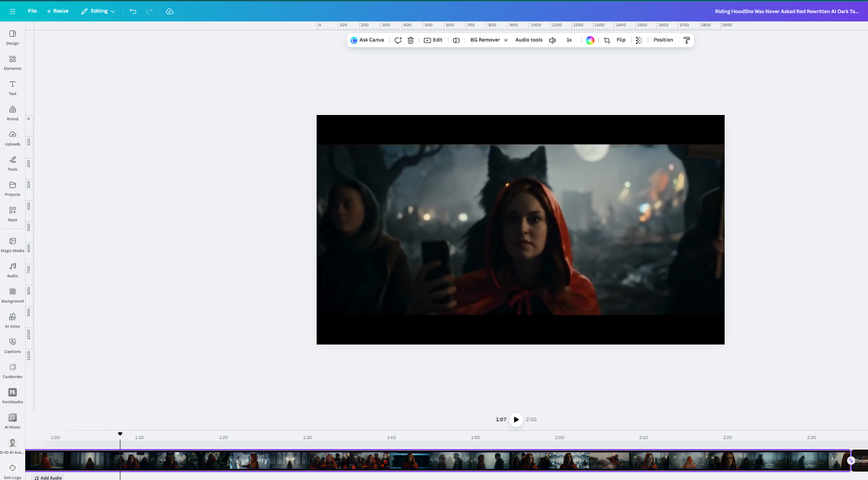Screen dimensions: 868x480
Task: Click the crop tool icon
Action: pyautogui.click(x=607, y=40)
